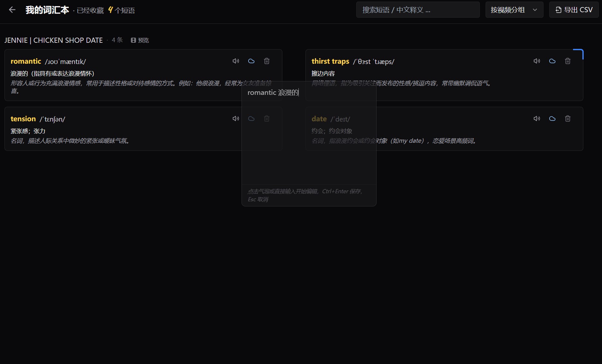
Task: Click the cloud icon on date card
Action: pos(552,119)
